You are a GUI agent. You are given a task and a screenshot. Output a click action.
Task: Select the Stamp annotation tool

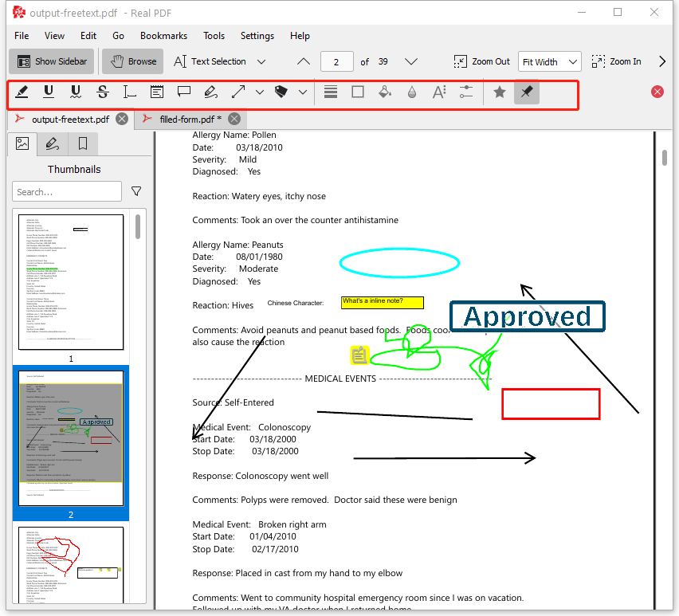281,92
